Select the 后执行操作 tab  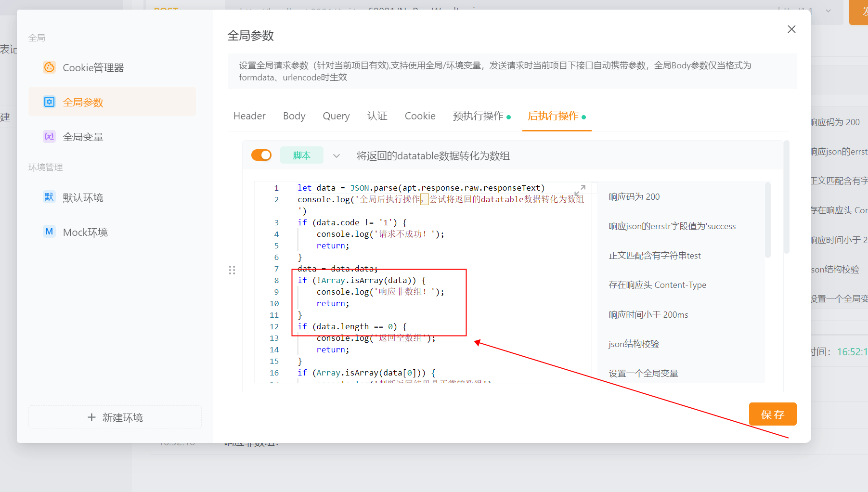[x=557, y=116]
